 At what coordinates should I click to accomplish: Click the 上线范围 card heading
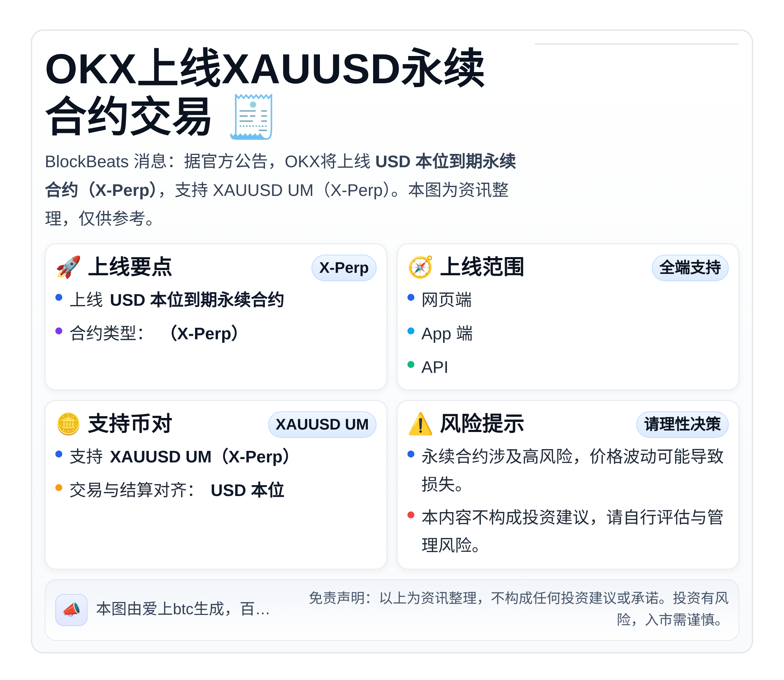pyautogui.click(x=482, y=267)
